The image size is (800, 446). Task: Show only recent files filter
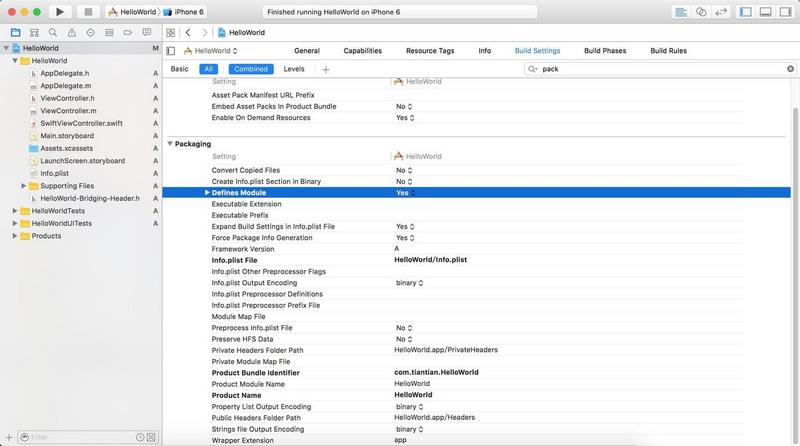[140, 437]
